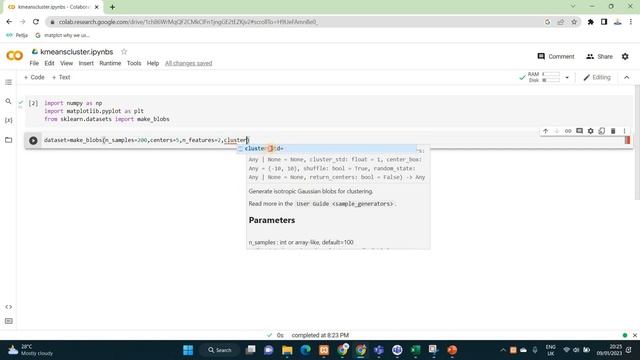Open the Windows Start menu

coord(188,350)
